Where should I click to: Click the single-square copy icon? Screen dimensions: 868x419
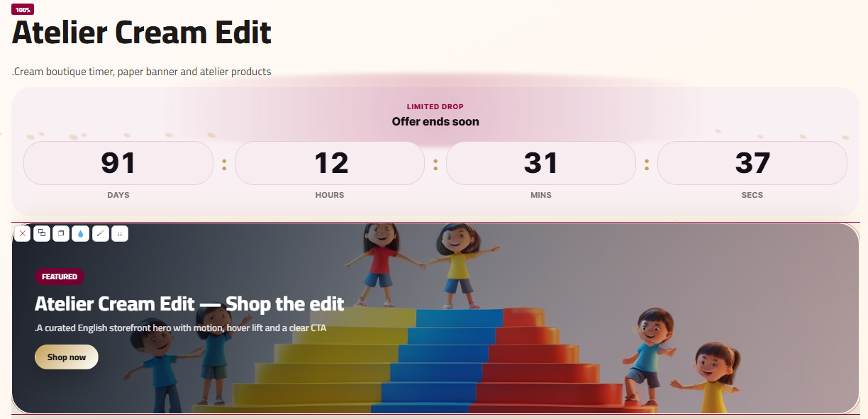(61, 233)
